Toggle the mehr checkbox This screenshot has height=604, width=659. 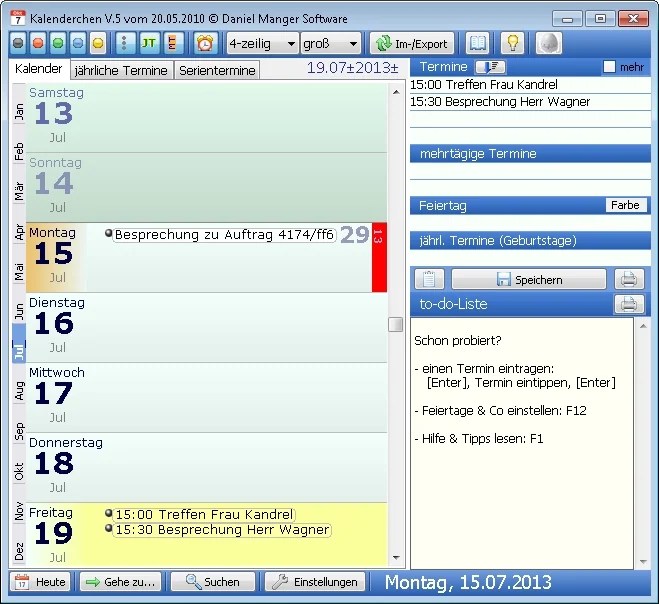(609, 67)
